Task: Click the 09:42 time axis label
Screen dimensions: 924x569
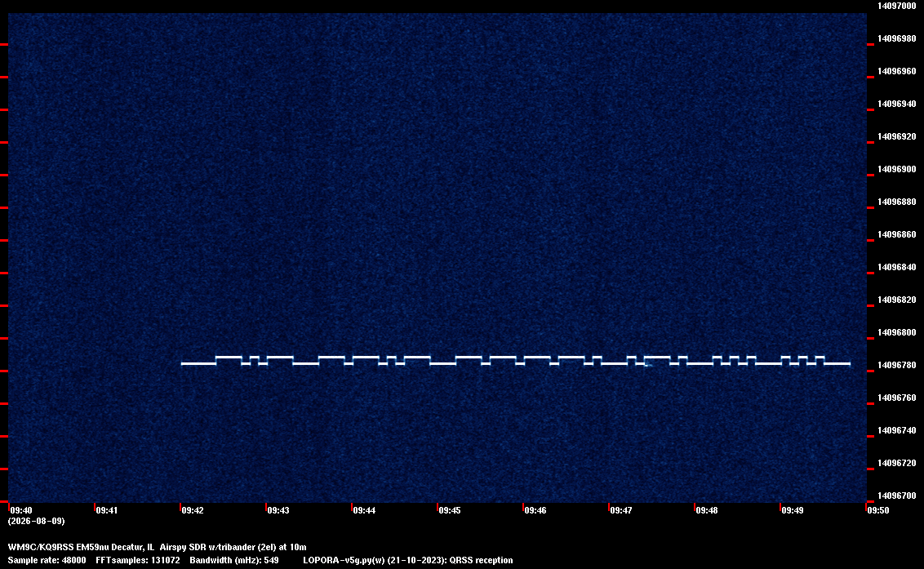Action: click(193, 510)
